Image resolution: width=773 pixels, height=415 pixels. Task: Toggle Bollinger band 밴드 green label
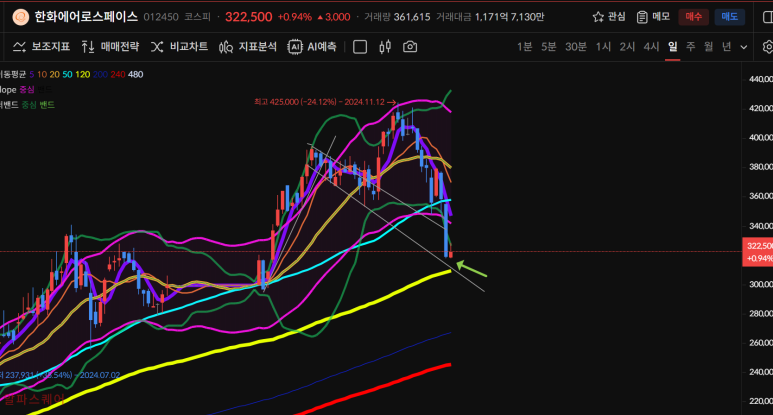pyautogui.click(x=48, y=105)
